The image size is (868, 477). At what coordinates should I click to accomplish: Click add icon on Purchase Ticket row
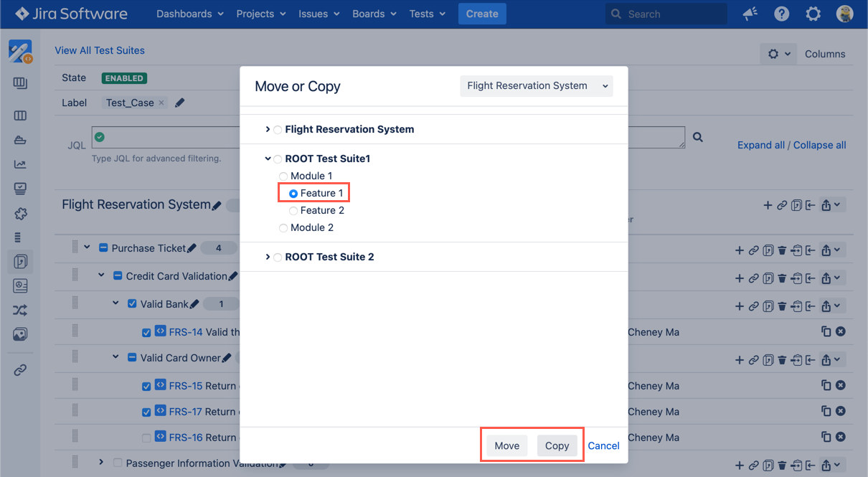(x=740, y=250)
